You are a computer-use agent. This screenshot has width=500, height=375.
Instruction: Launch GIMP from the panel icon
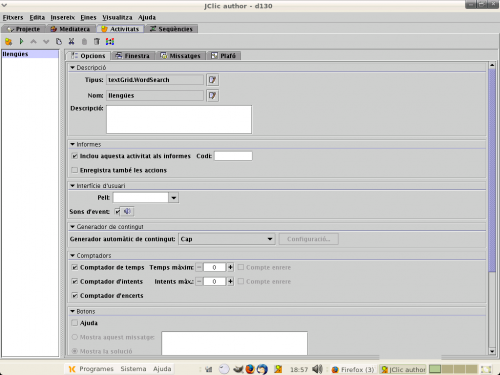tap(238, 369)
